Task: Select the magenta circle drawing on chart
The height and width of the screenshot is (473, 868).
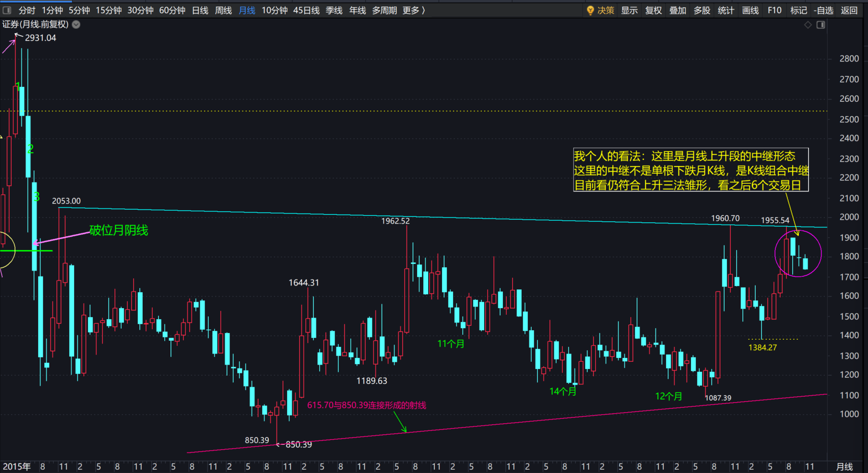Action: pyautogui.click(x=798, y=254)
